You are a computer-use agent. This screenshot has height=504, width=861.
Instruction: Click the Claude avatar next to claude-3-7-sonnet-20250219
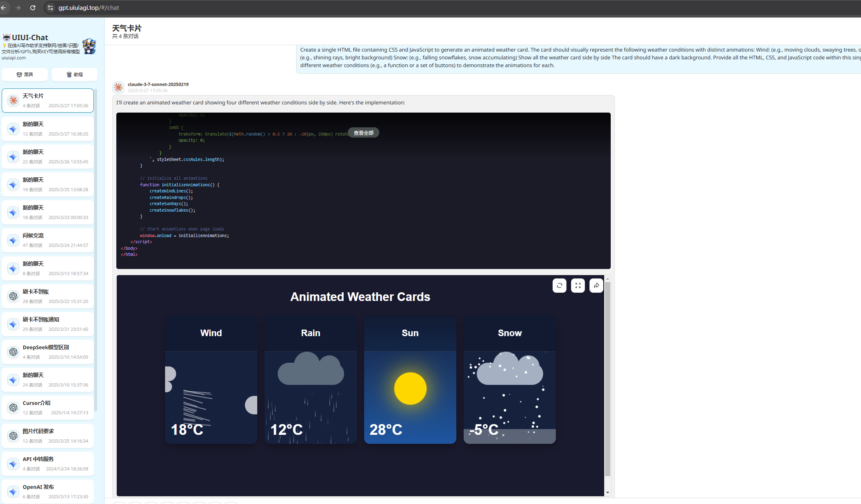(118, 87)
